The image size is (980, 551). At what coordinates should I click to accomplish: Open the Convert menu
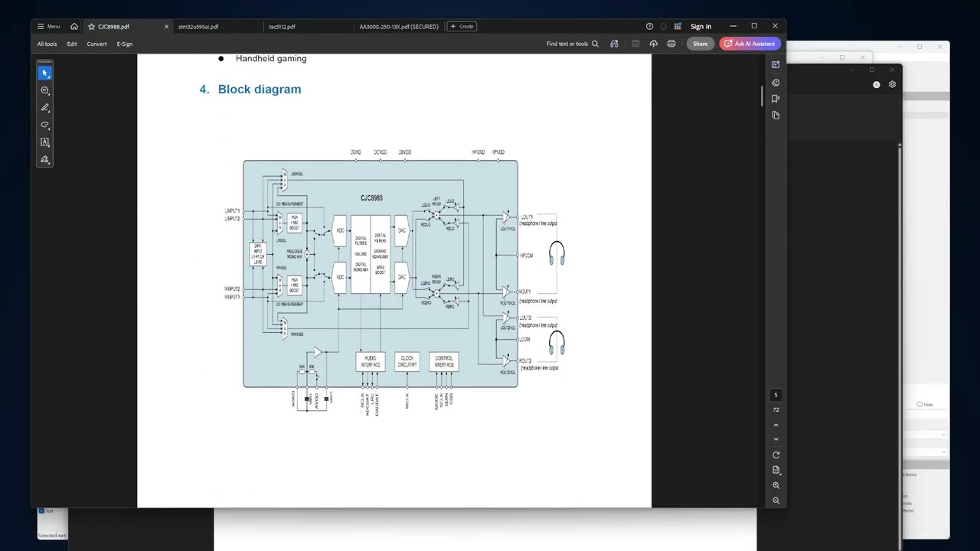pos(96,44)
